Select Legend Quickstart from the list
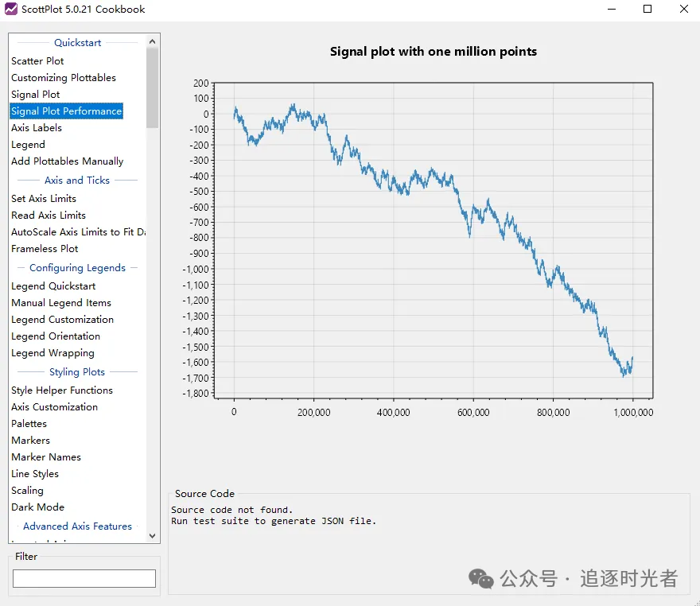Image resolution: width=700 pixels, height=606 pixels. tap(53, 286)
